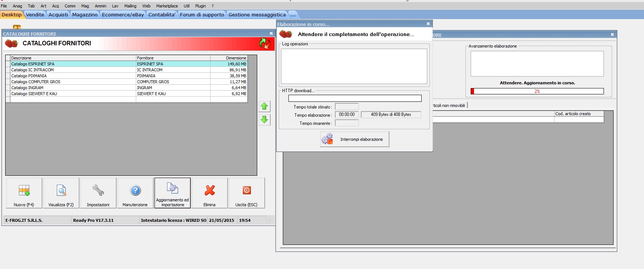Click Elimina red X button
Screen dimensions: 644x269
[210, 193]
